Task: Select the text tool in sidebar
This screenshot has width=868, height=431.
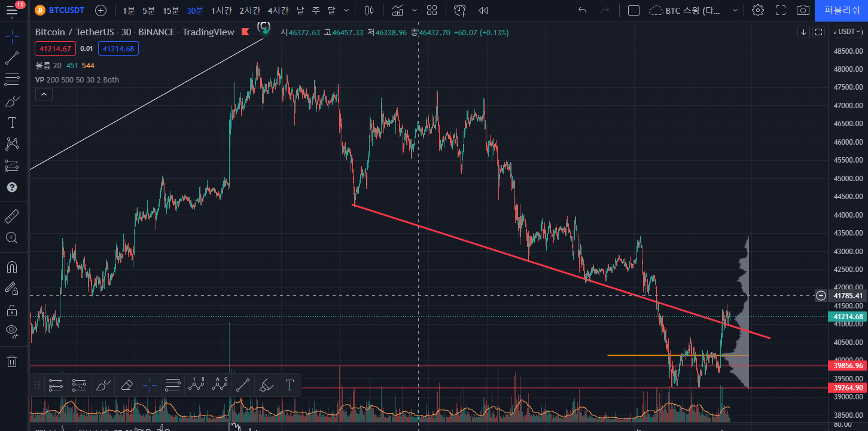Action: tap(12, 123)
